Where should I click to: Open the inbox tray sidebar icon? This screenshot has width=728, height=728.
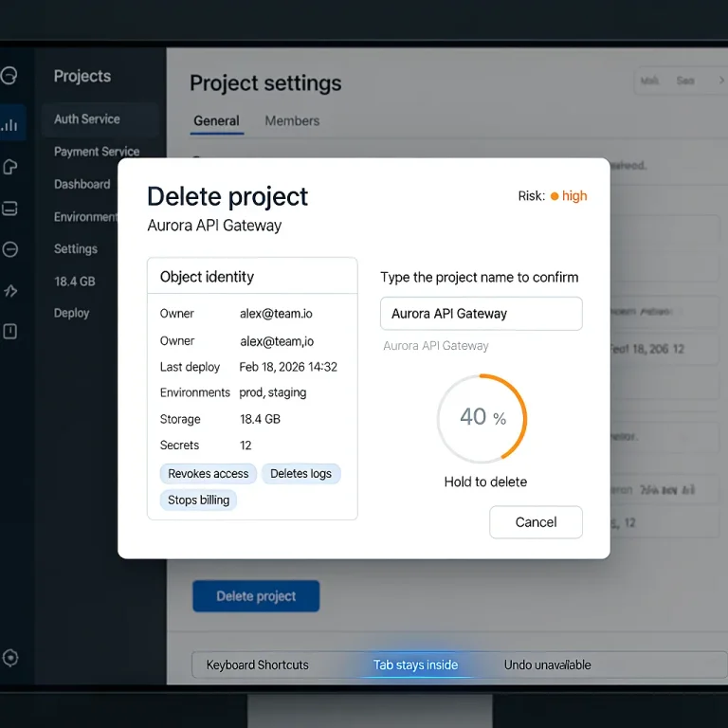click(x=9, y=209)
